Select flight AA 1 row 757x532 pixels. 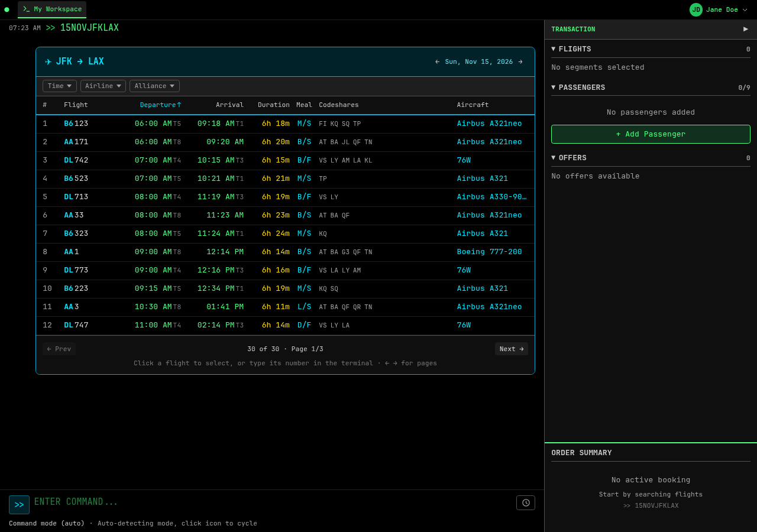[285, 252]
